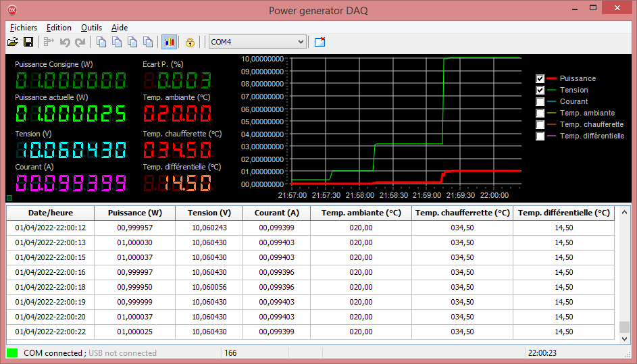Click the USB not connected status text
The image size is (637, 364).
click(x=122, y=353)
